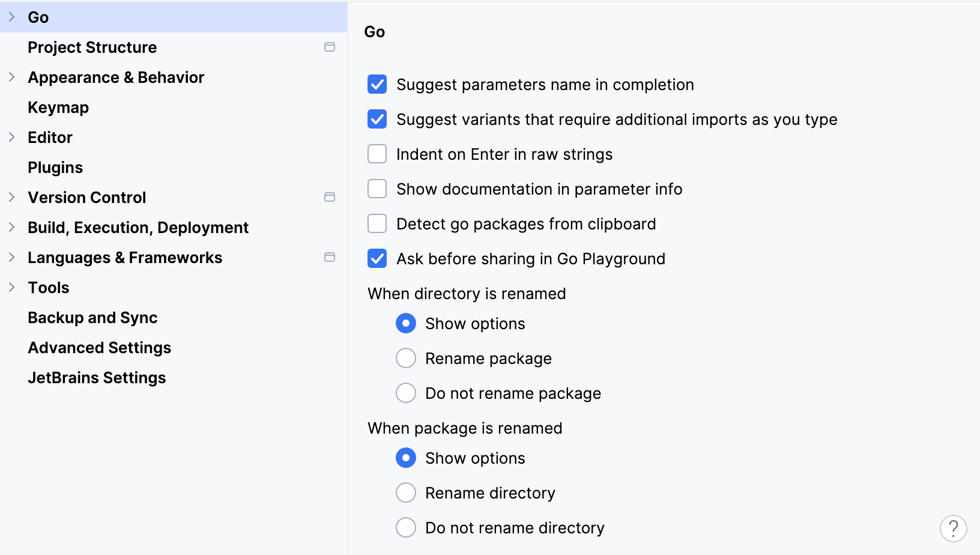Select Rename package when directory is renamed

406,358
